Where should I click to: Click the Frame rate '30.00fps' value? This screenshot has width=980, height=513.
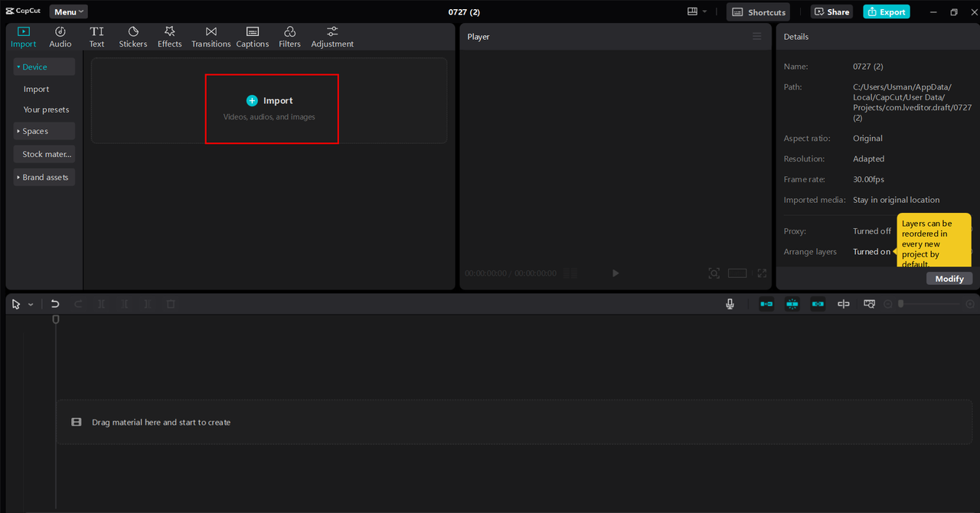click(868, 179)
